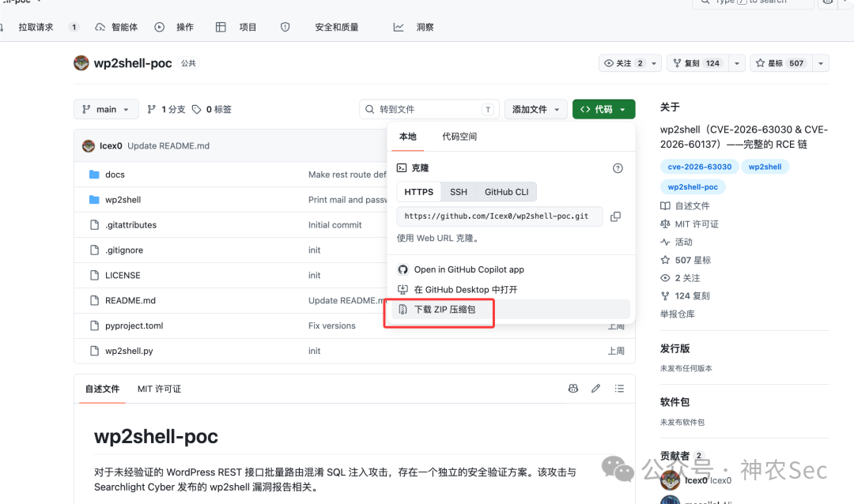This screenshot has width=854, height=504.
Task: Click the clone URL text field
Action: click(x=500, y=216)
